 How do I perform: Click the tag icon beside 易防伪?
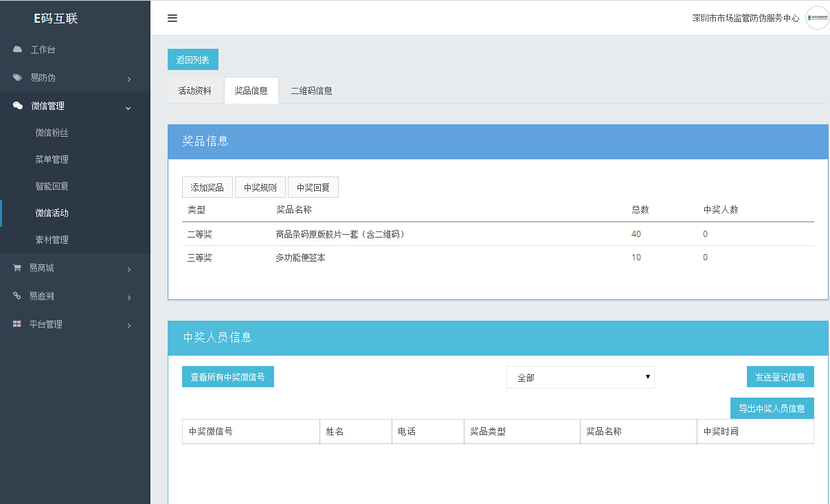coord(18,78)
